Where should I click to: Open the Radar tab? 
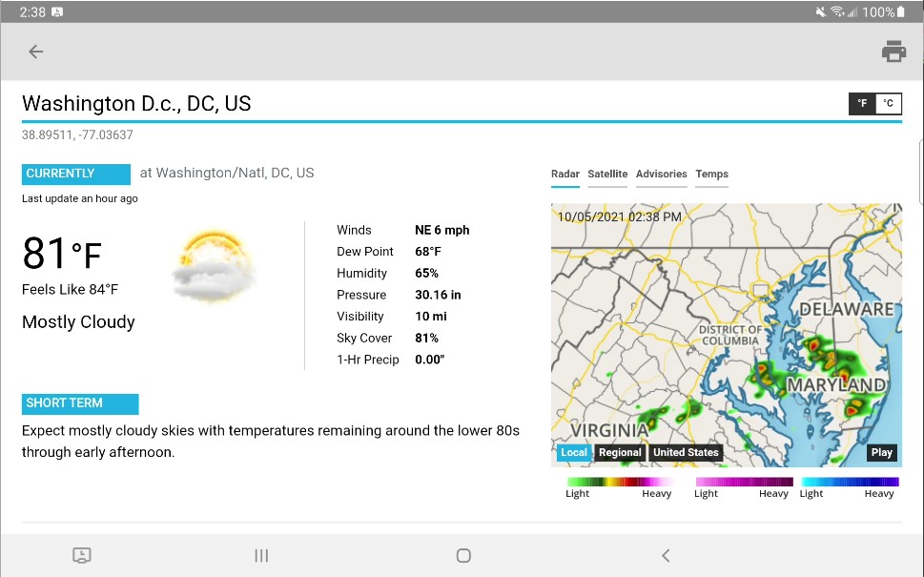(x=565, y=175)
